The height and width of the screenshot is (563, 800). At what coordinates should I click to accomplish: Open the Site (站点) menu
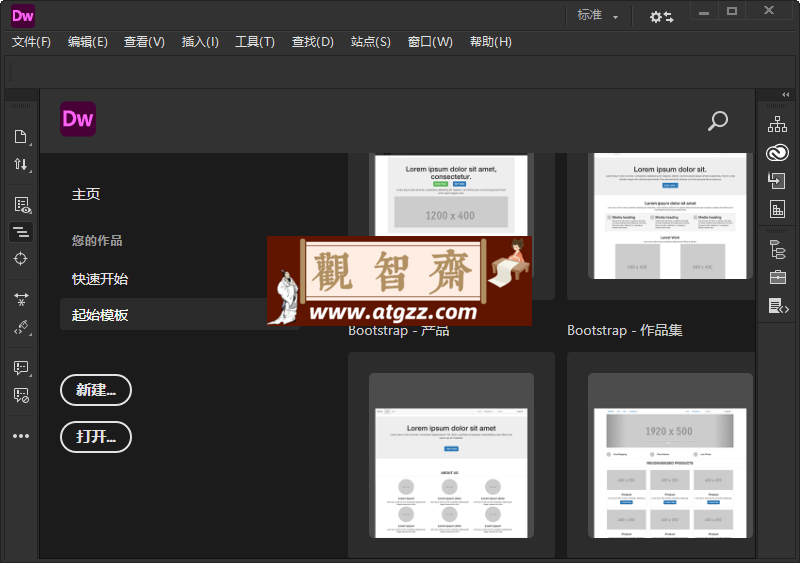click(370, 42)
